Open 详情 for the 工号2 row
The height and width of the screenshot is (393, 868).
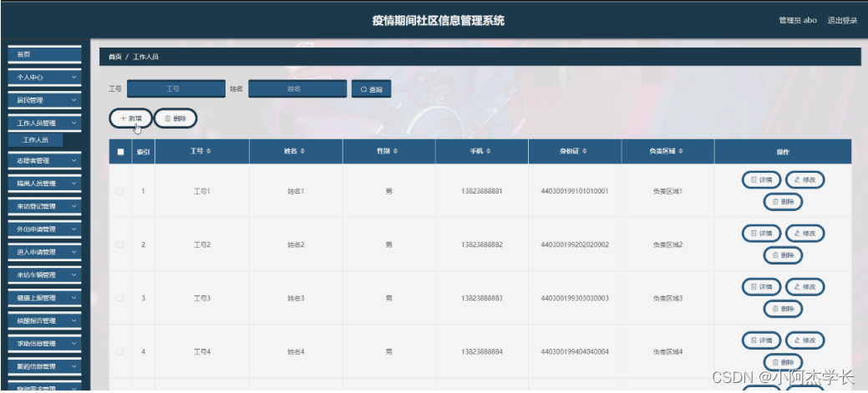[761, 234]
